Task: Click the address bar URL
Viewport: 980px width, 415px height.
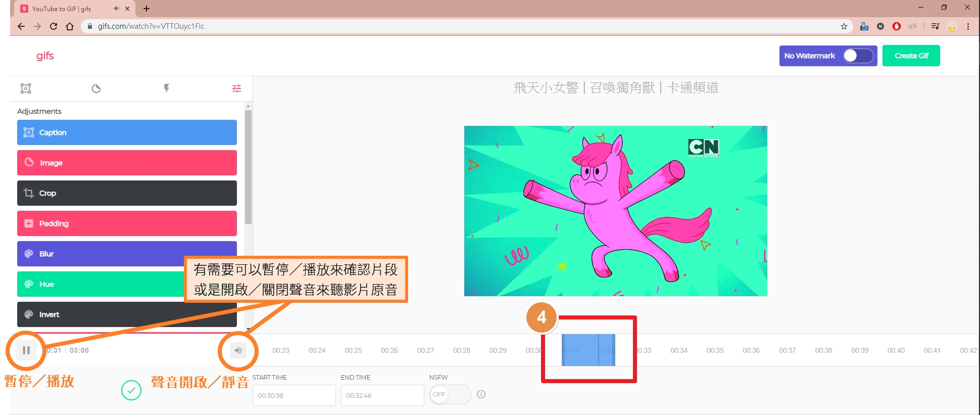Action: click(x=151, y=26)
